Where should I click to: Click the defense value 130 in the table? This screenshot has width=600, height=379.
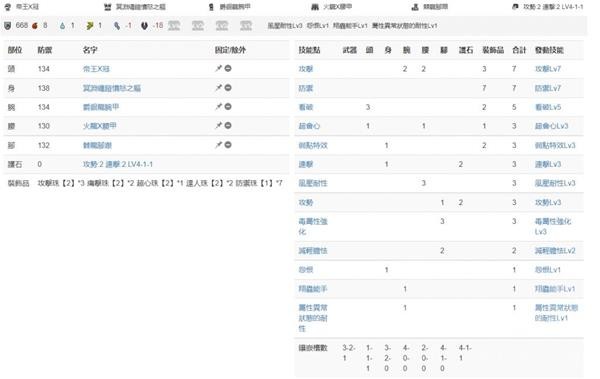point(44,126)
